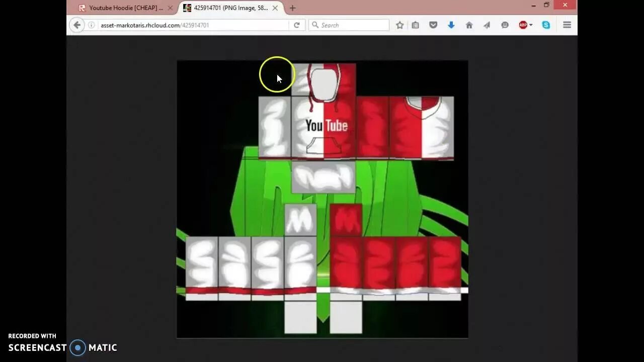The height and width of the screenshot is (362, 644).
Task: Save page to Pocket icon
Action: [x=433, y=25]
